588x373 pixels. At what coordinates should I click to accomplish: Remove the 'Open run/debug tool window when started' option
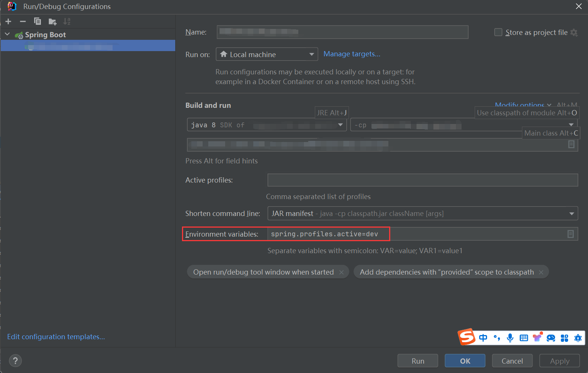tap(341, 272)
